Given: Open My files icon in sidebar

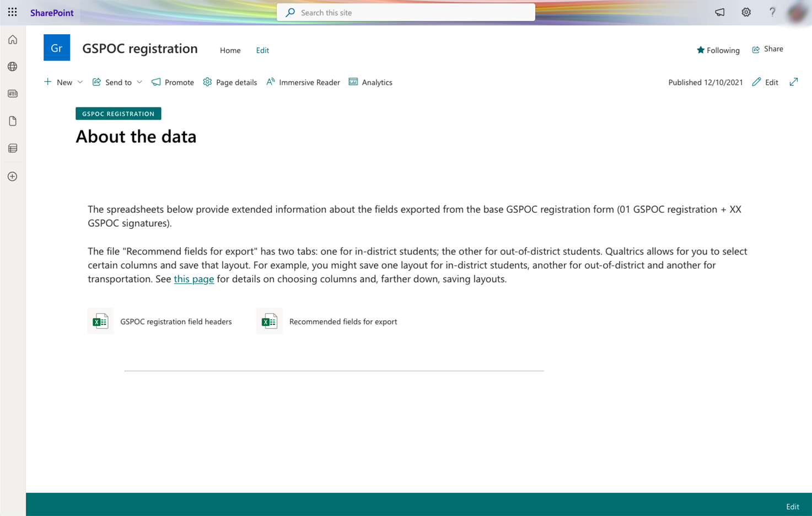Looking at the screenshot, I should coord(13,121).
